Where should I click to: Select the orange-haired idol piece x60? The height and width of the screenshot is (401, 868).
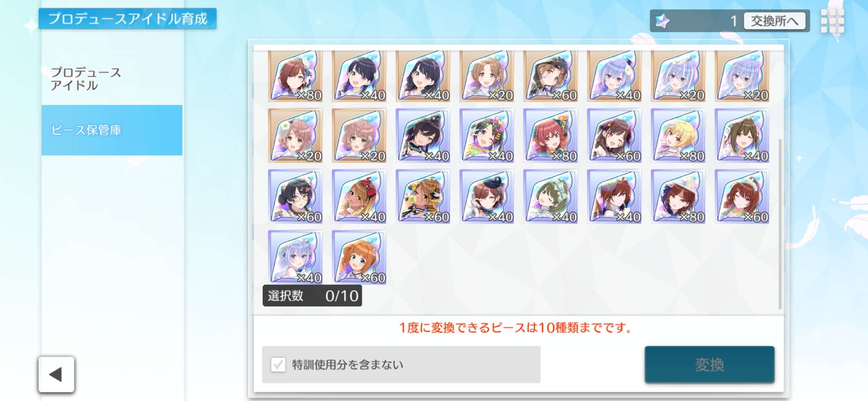tap(359, 257)
